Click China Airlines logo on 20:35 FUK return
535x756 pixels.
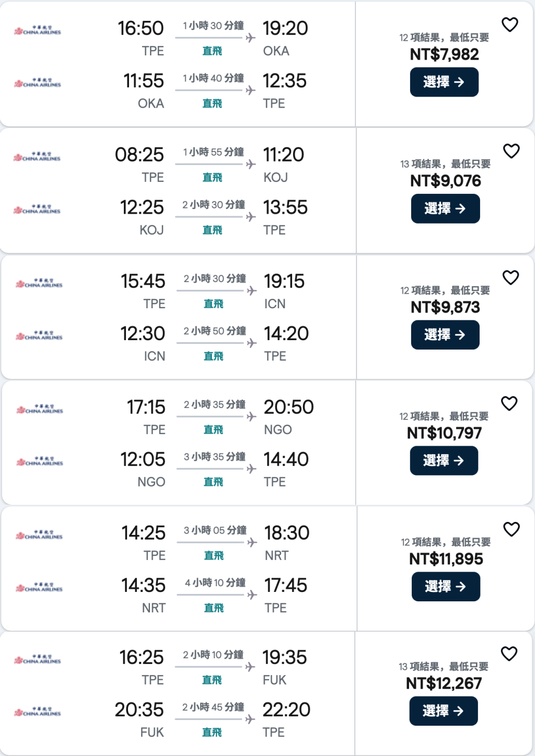pos(38,712)
